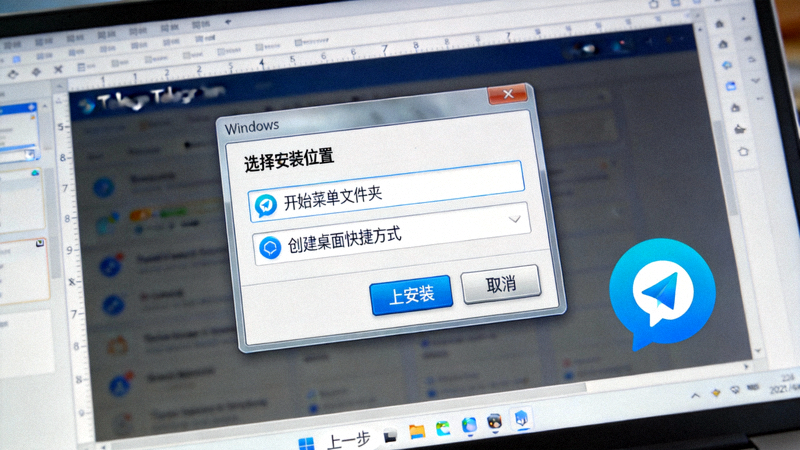Select the 开始菜单文件夹 option row

pos(386,193)
